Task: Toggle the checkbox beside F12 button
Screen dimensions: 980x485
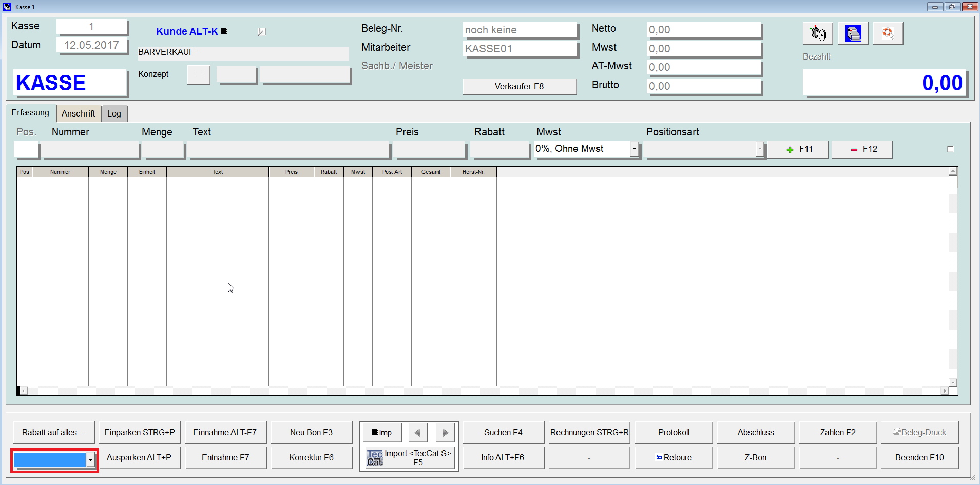Action: click(950, 149)
